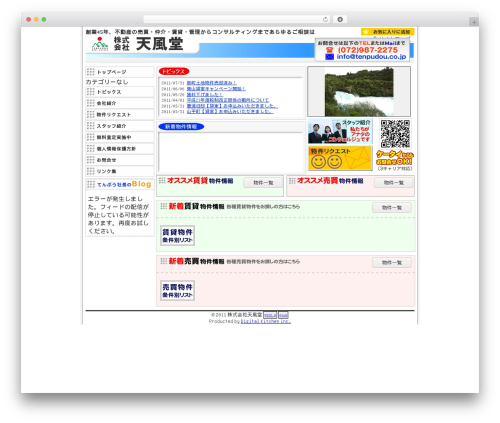Open the topic dated 2011/05/26
Image resolution: width=500 pixels, height=423 pixels.
[x=204, y=94]
